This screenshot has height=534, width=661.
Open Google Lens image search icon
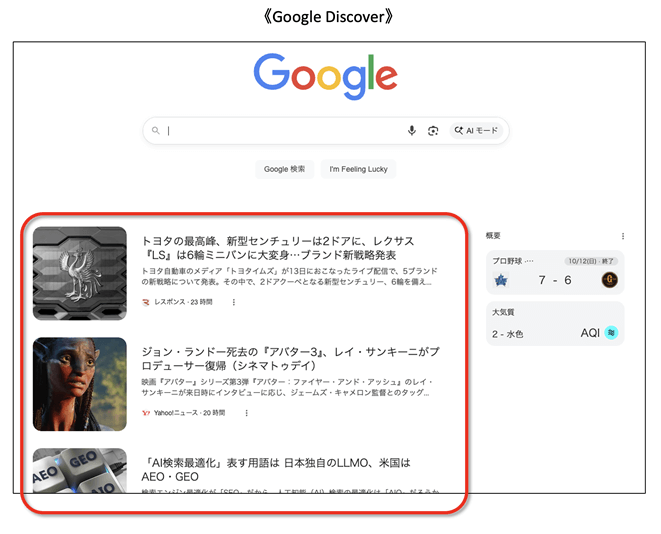click(433, 131)
